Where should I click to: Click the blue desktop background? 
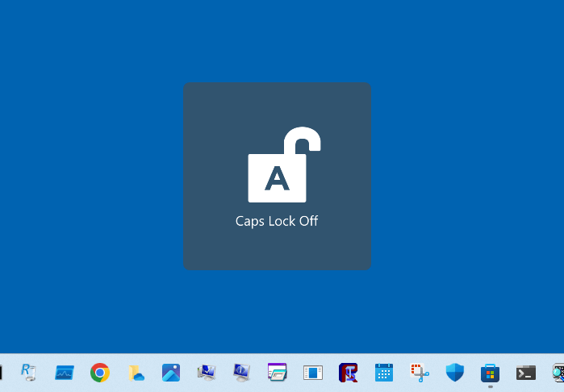(x=81, y=161)
